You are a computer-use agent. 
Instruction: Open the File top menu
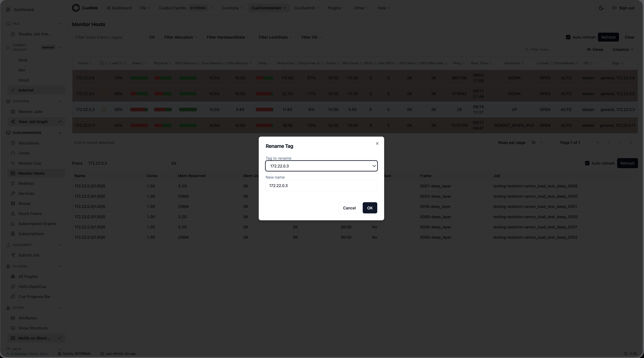click(145, 8)
